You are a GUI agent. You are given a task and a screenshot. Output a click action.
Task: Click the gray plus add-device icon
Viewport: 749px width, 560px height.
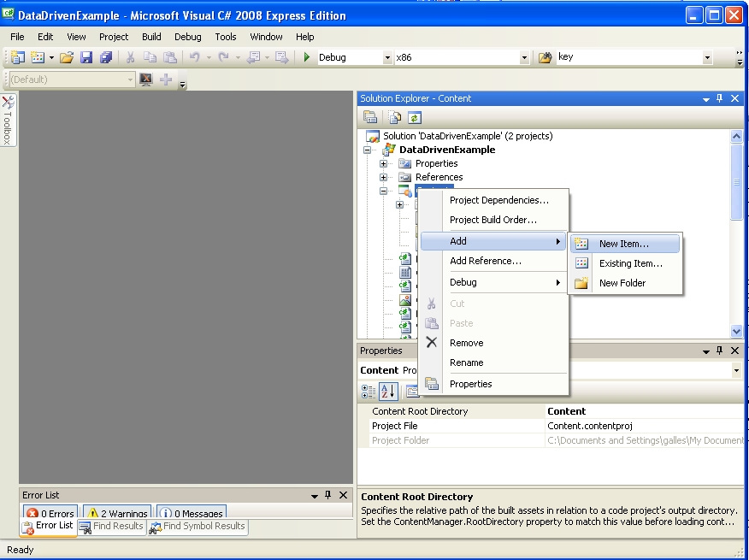pos(166,80)
